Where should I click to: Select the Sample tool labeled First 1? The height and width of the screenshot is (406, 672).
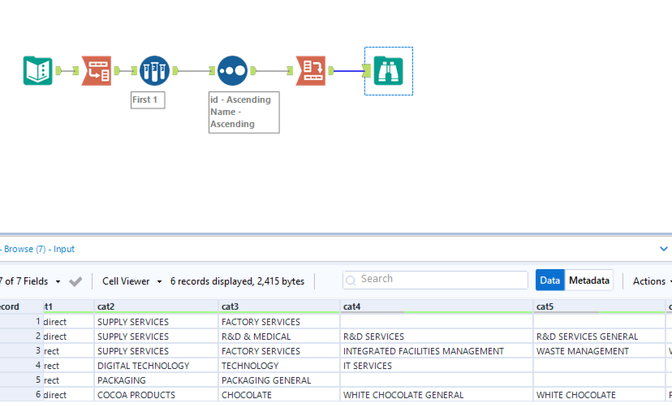(x=154, y=71)
